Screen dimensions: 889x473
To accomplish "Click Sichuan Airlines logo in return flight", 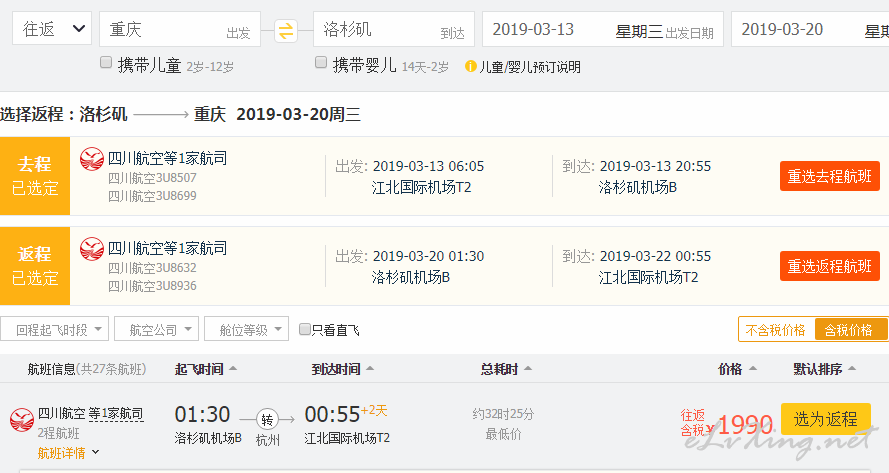I will point(91,249).
